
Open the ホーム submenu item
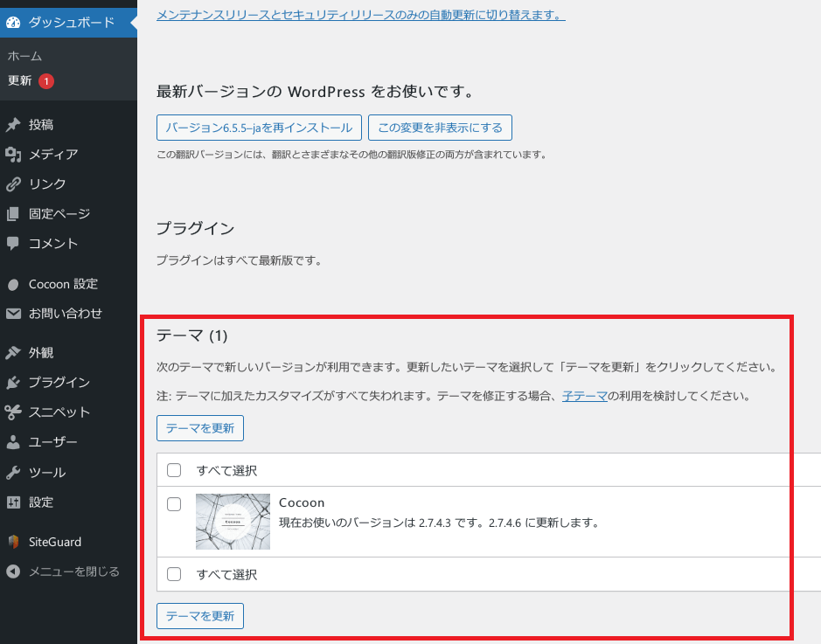[x=24, y=56]
